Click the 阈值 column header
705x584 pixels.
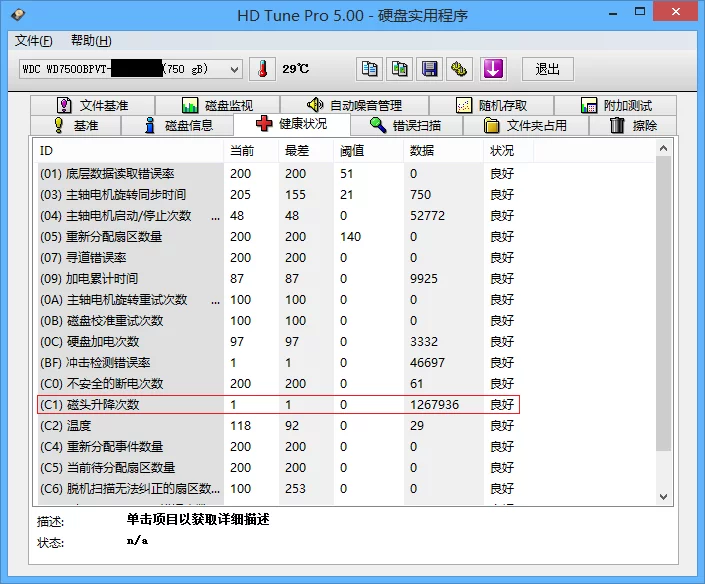point(368,151)
